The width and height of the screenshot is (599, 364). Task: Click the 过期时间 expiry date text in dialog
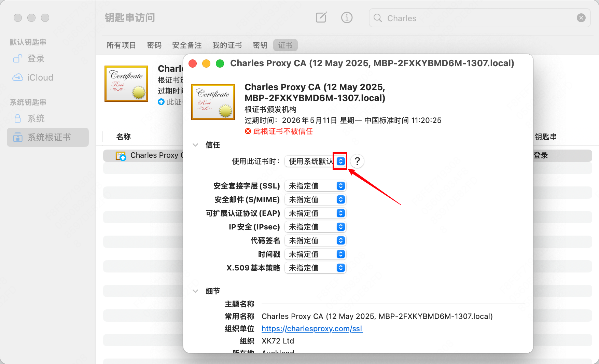pyautogui.click(x=343, y=120)
